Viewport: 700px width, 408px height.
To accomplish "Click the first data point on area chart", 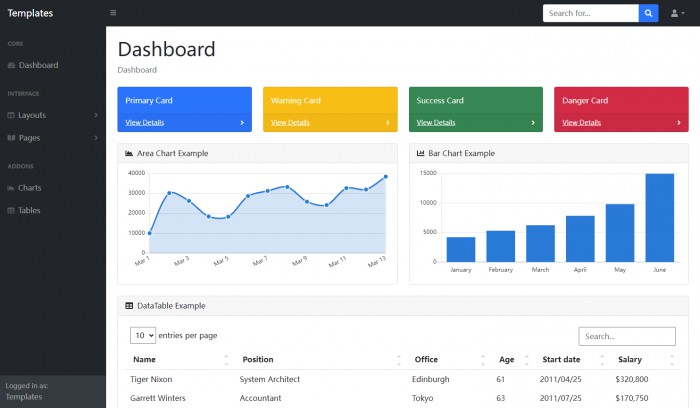I will (x=150, y=233).
